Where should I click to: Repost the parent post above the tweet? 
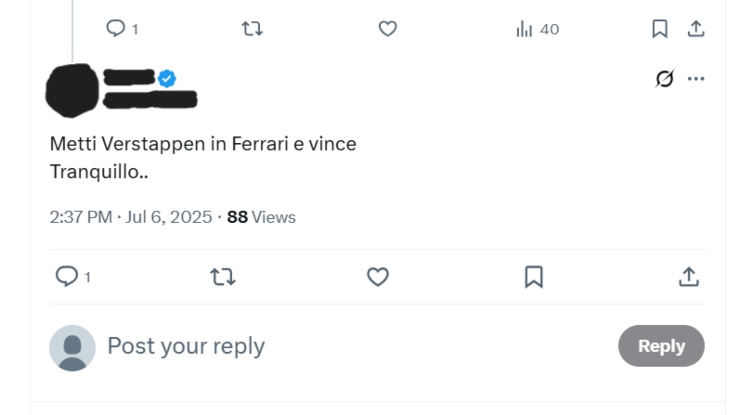click(x=252, y=29)
